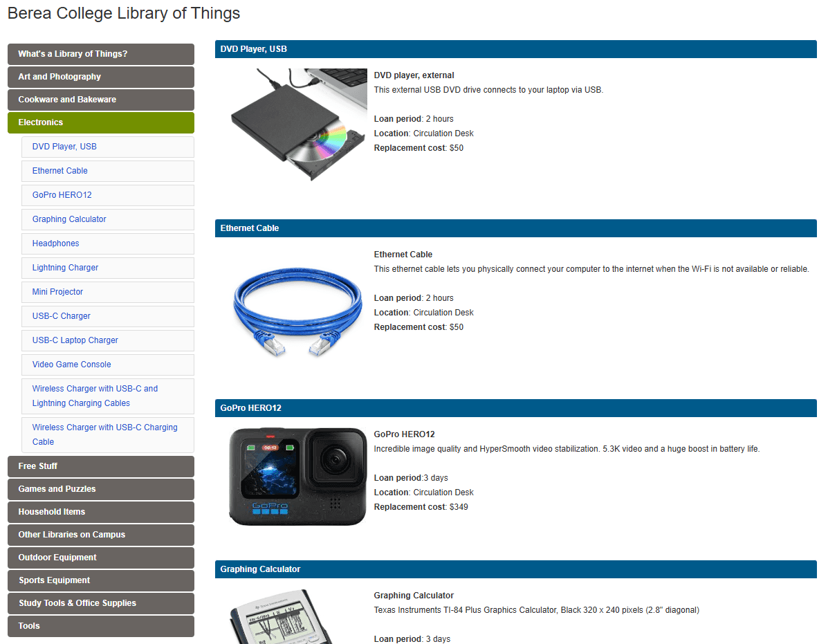The width and height of the screenshot is (837, 644).
Task: Click the Ethernet Cable section header
Action: [x=516, y=228]
